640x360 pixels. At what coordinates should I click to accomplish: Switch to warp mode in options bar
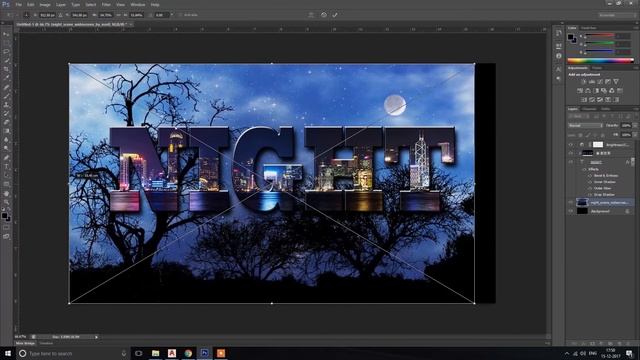311,15
